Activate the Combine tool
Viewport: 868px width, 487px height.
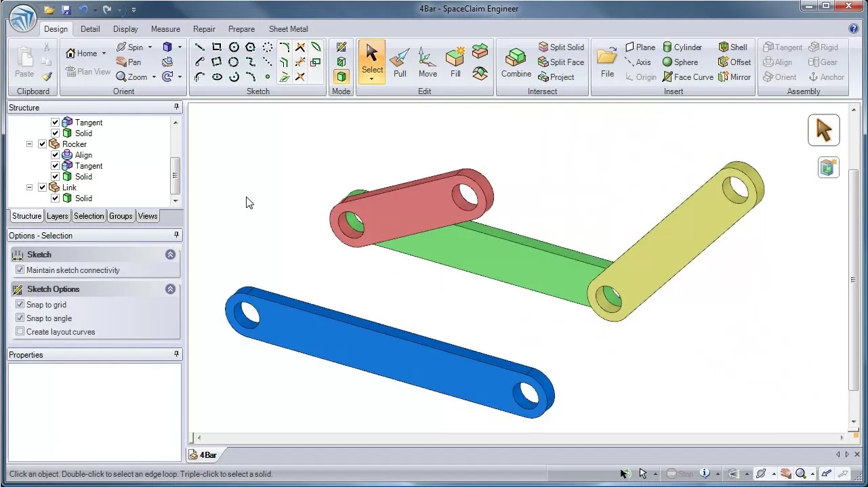click(x=516, y=62)
